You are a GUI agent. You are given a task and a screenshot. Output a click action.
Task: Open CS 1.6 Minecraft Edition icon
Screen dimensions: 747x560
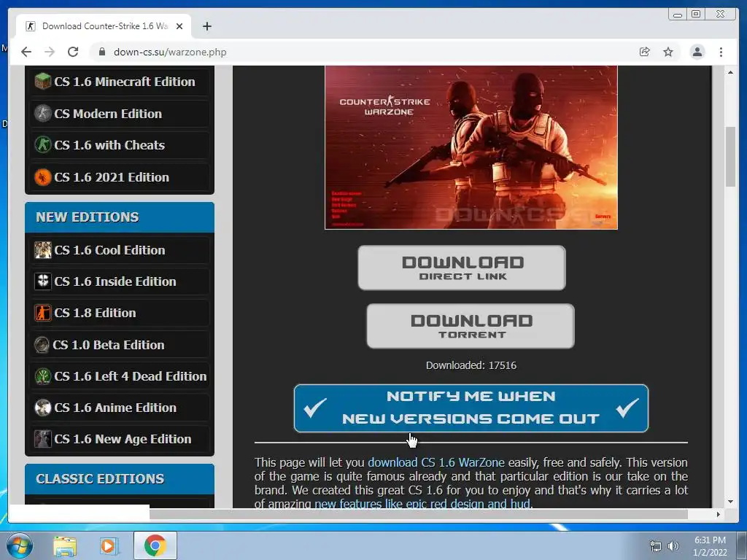[x=43, y=82]
